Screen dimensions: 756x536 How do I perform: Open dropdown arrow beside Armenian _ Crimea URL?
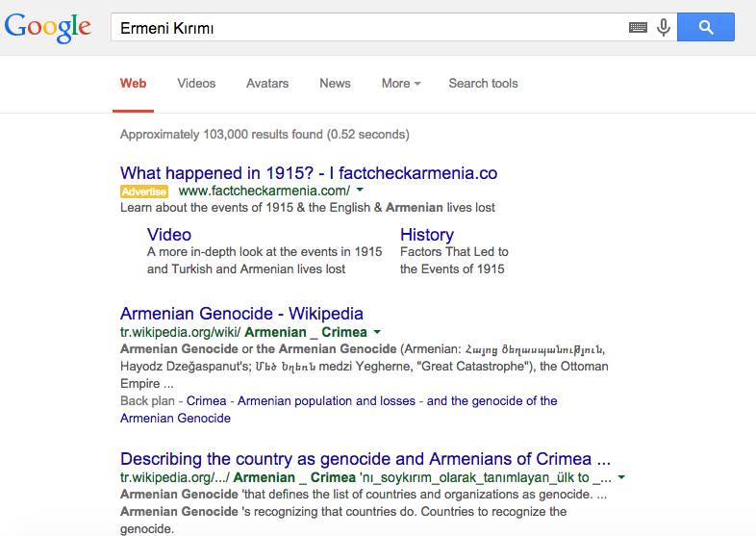[x=377, y=333]
